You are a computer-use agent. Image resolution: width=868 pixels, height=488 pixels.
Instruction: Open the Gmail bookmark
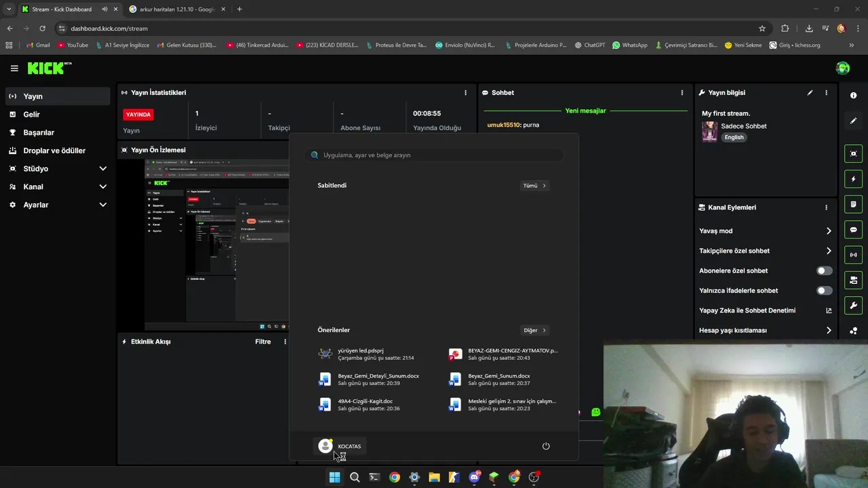(x=38, y=45)
